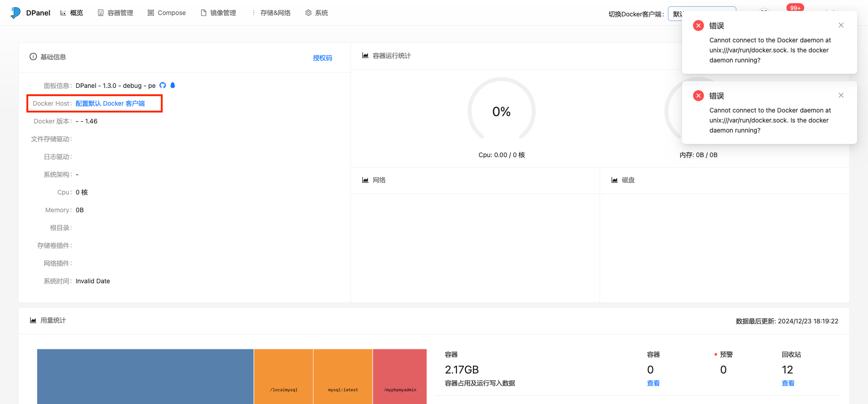868x404 pixels.
Task: Open the GitHub icon beside panel version
Action: pos(163,85)
